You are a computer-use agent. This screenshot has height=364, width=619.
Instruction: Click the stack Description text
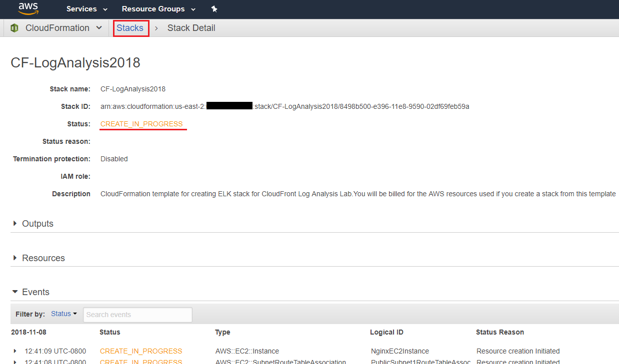tap(358, 194)
